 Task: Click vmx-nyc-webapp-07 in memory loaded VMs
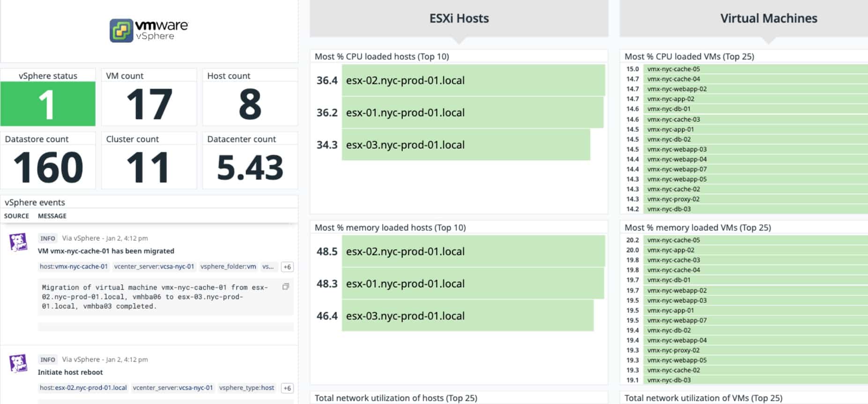pos(755,321)
